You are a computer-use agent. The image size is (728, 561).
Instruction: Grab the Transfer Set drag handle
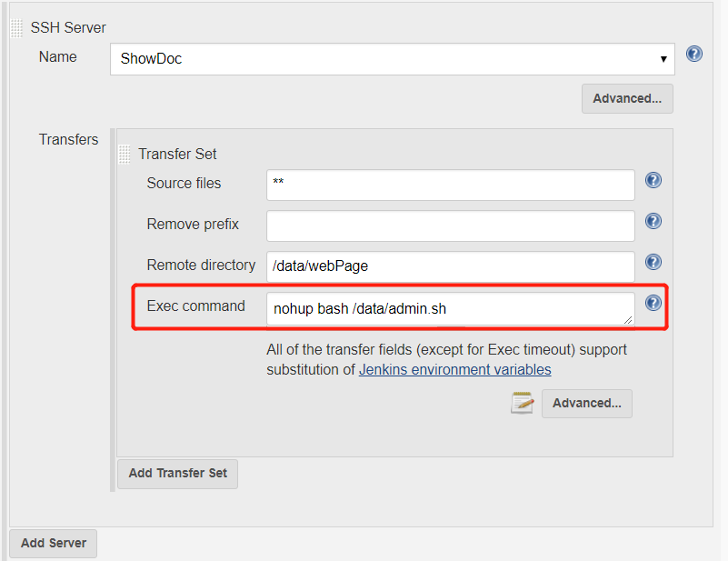tap(124, 155)
